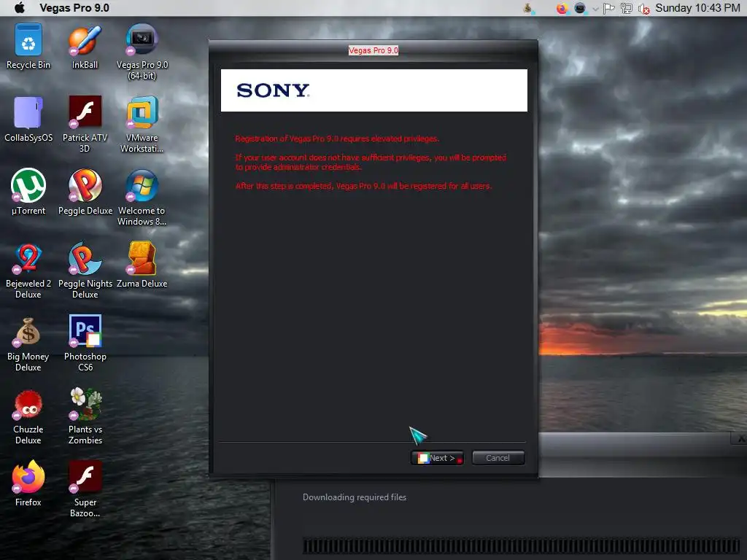Click the Sunday 10:43 PM clock
747x560 pixels.
pyautogui.click(x=697, y=7)
